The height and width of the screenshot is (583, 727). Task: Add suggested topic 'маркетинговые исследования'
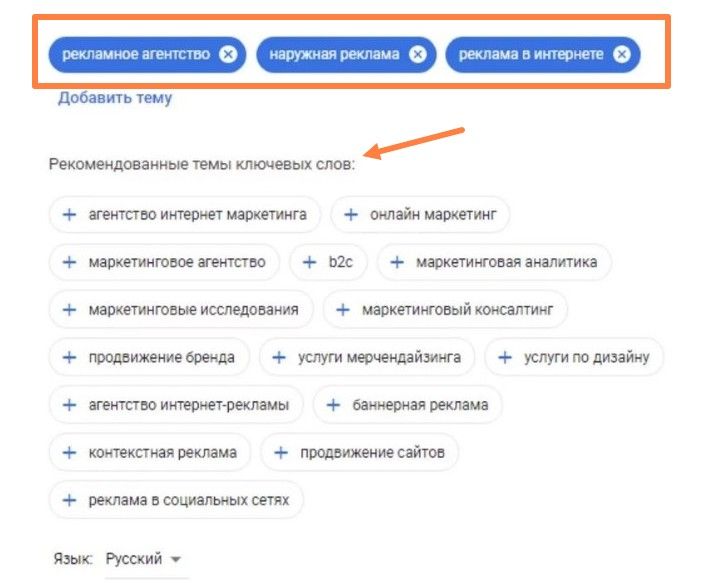click(x=181, y=310)
